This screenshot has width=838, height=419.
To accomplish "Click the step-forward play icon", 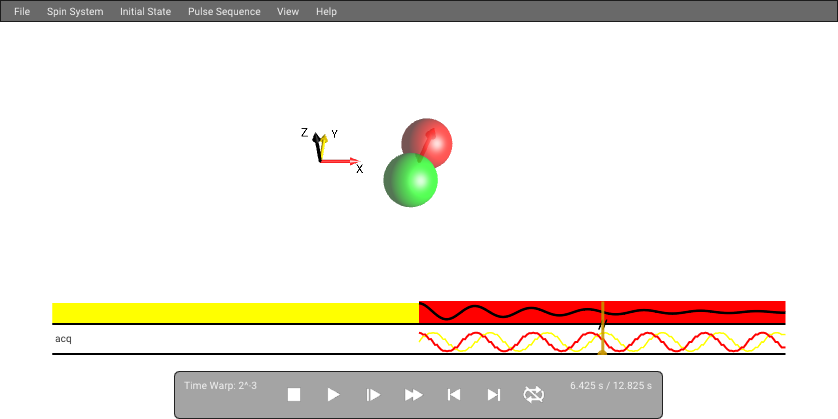I will (x=373, y=395).
